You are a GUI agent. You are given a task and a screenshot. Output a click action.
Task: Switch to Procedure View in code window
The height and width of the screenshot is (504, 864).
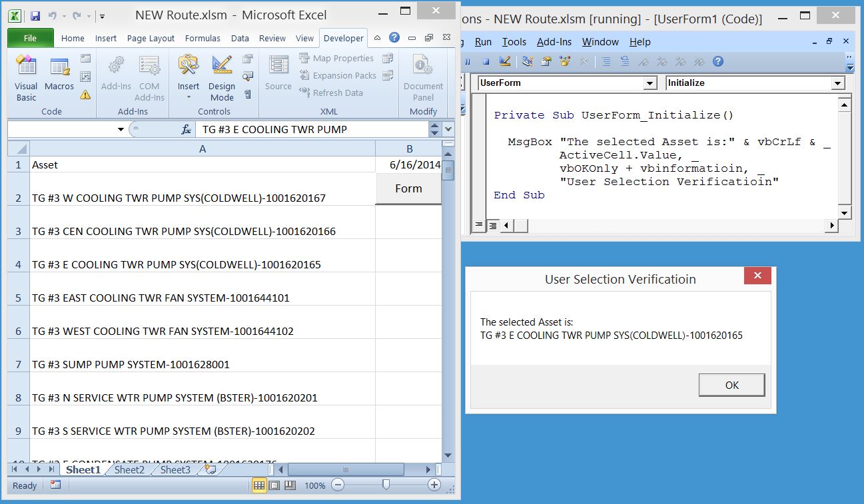tap(480, 226)
